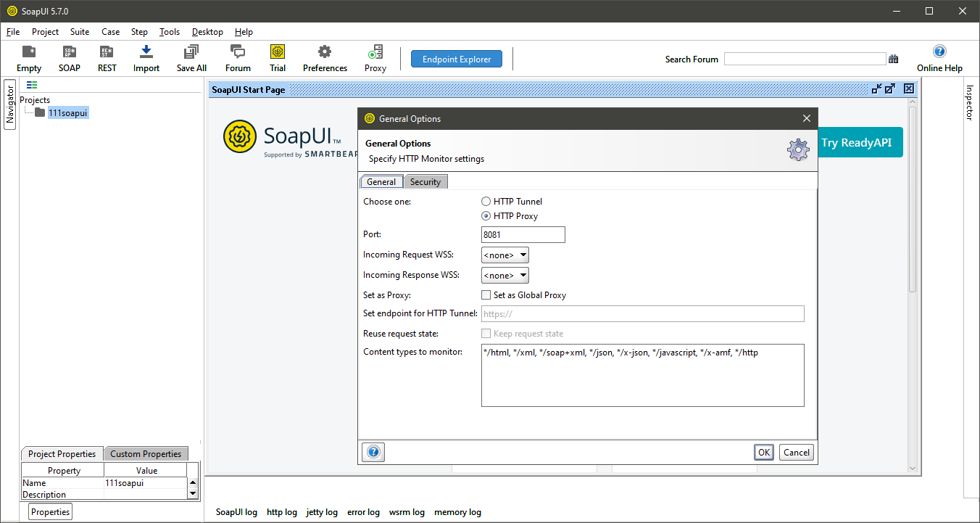Open the Case menu

click(x=111, y=32)
